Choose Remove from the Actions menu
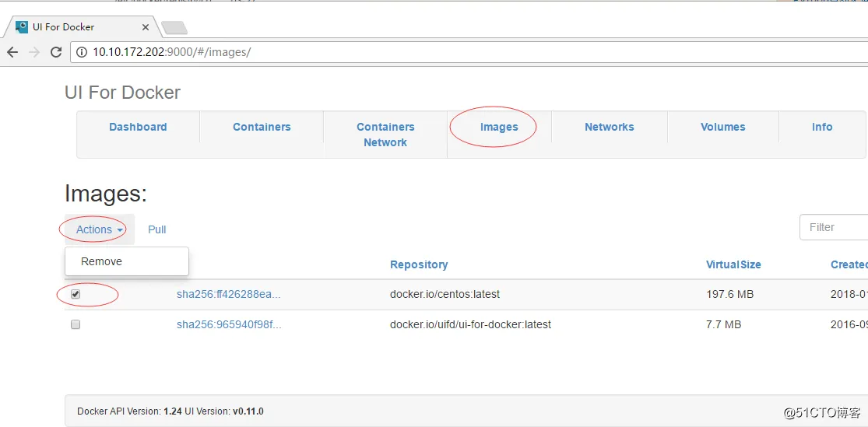 102,261
